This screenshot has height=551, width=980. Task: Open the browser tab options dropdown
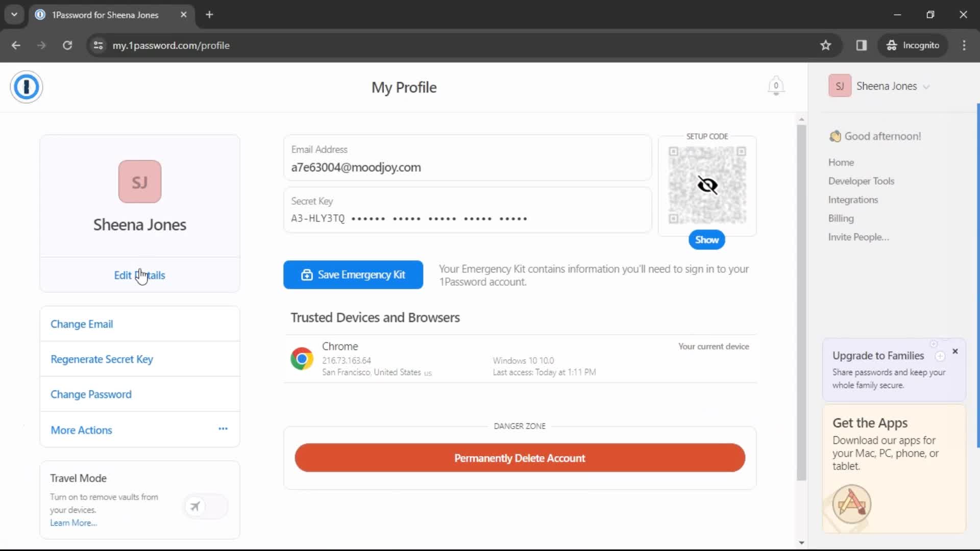click(x=14, y=15)
